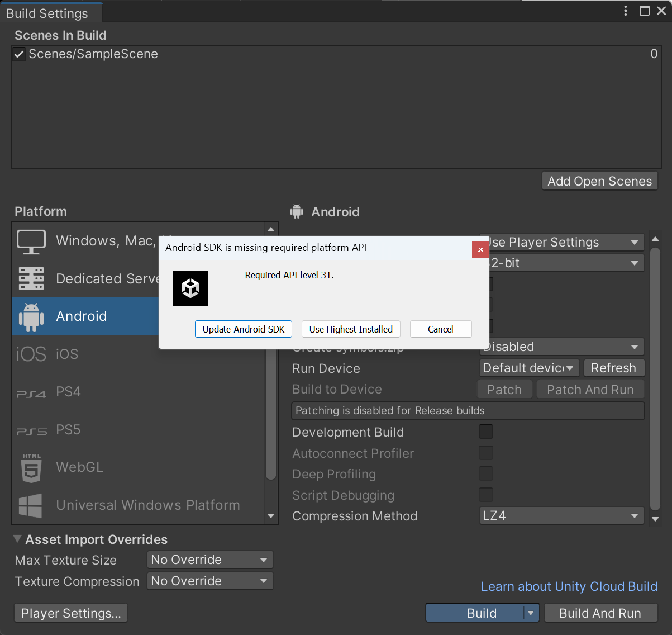The width and height of the screenshot is (672, 635).
Task: Toggle the Autoconnect Profiler checkbox
Action: click(x=486, y=453)
